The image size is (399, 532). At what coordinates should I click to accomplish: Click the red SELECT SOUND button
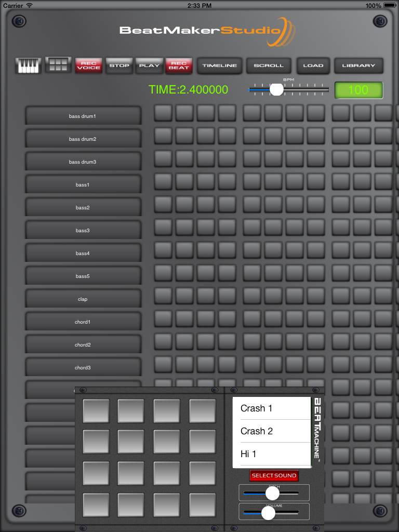tap(274, 476)
